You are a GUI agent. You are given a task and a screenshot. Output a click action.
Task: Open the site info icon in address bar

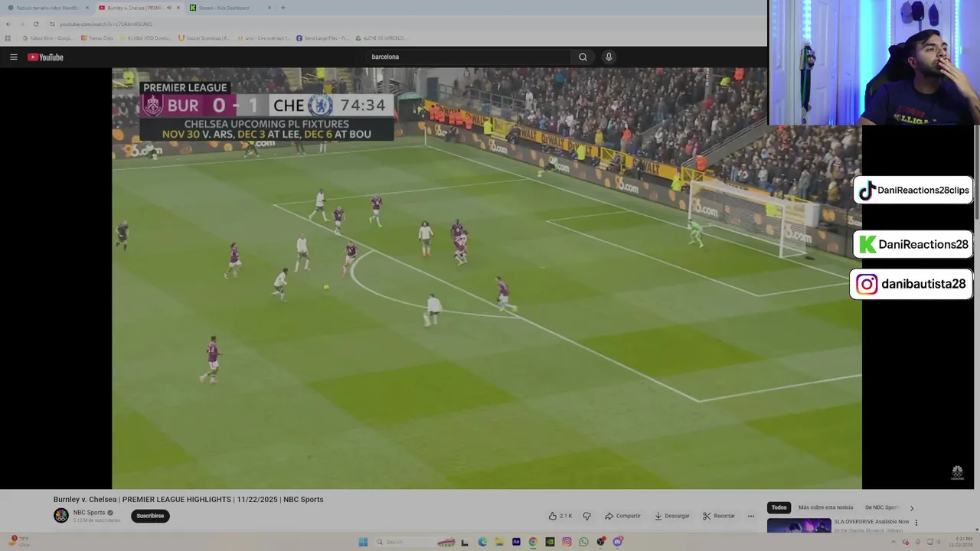point(52,24)
